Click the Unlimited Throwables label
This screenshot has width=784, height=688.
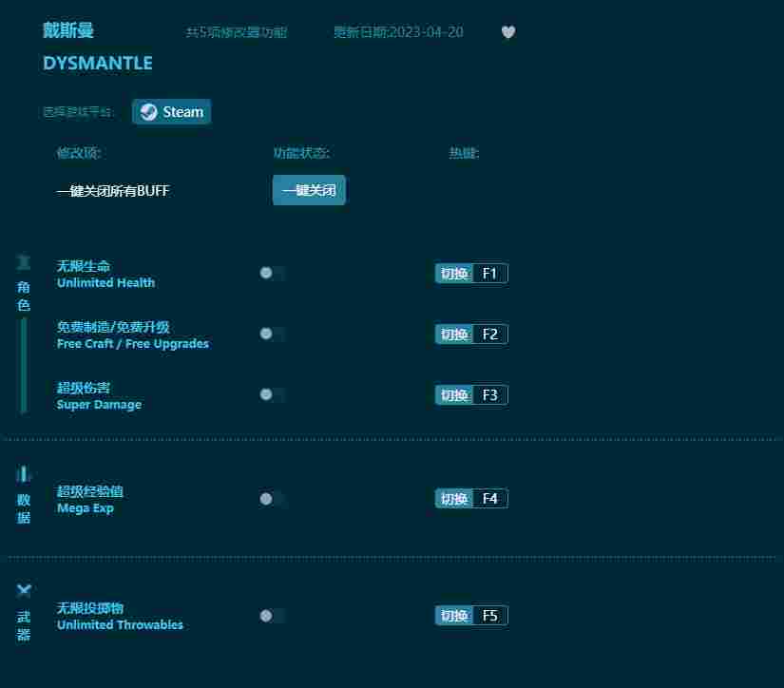(x=120, y=625)
